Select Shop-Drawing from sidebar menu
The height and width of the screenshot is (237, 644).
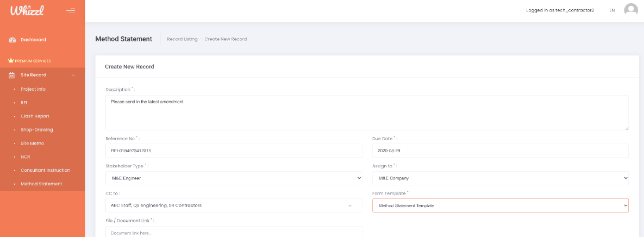tap(36, 129)
